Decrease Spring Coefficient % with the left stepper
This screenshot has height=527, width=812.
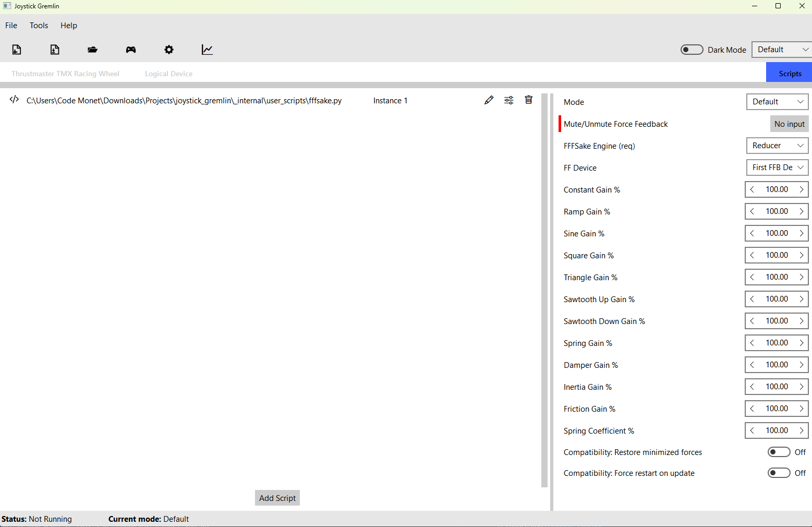752,430
